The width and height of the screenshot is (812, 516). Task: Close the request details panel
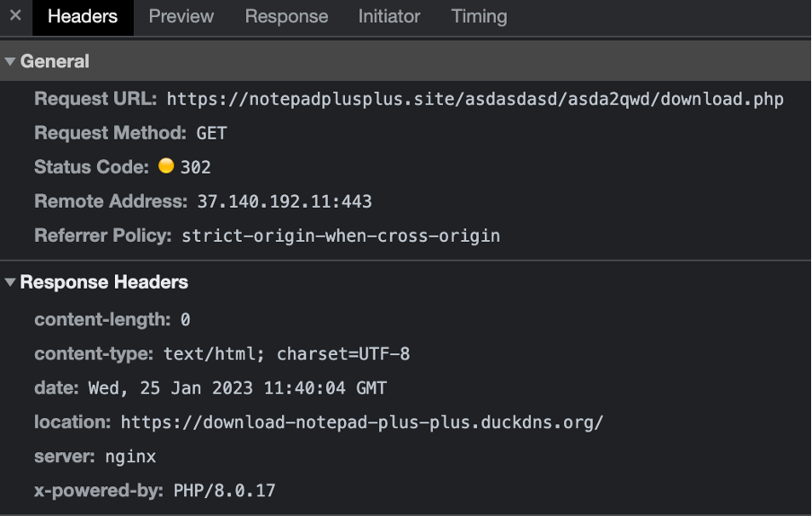[15, 15]
